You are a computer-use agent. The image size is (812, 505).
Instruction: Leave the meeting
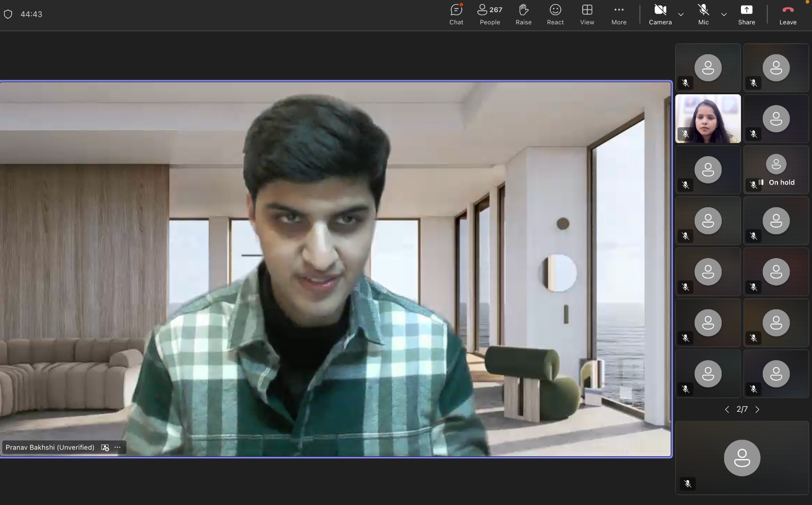pos(788,14)
